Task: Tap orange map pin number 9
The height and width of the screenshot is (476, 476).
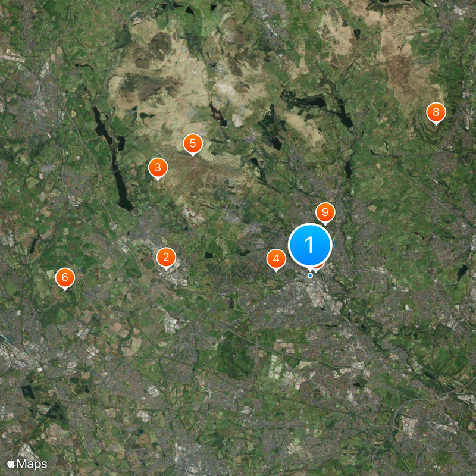Action: (x=325, y=212)
